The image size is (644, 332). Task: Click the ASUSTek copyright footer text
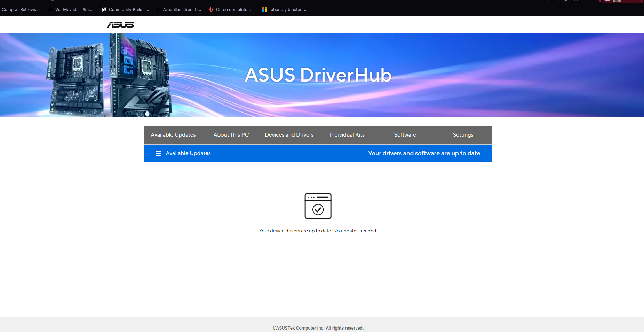tap(318, 328)
